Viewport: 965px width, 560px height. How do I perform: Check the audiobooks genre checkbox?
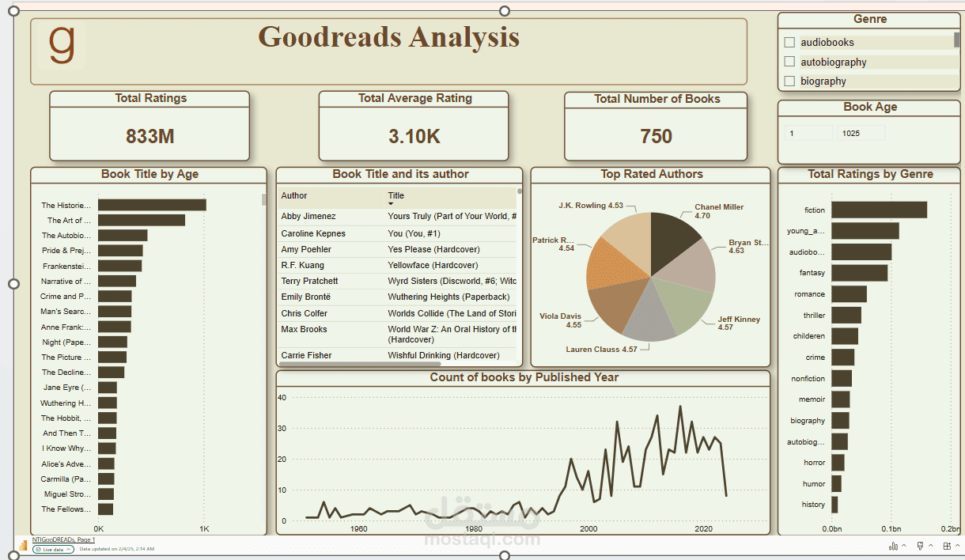pyautogui.click(x=789, y=42)
